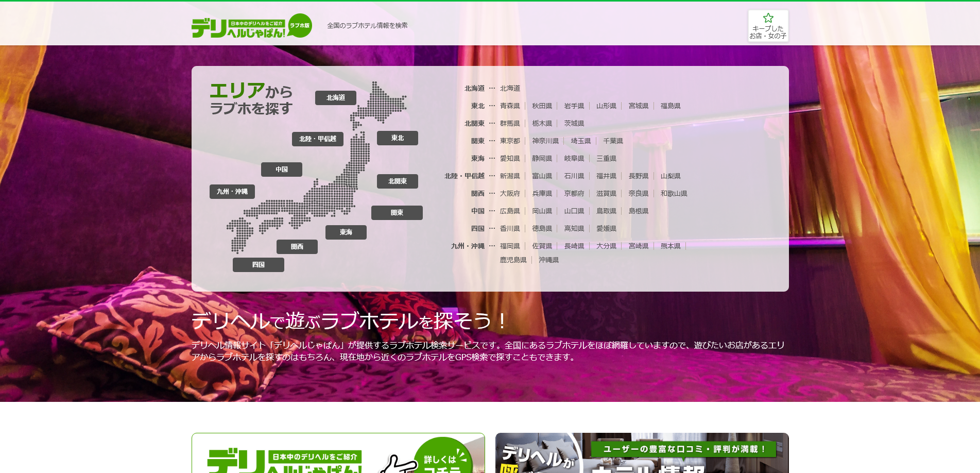Open 千葉県 prefecture link
Image resolution: width=980 pixels, height=473 pixels.
coord(613,141)
